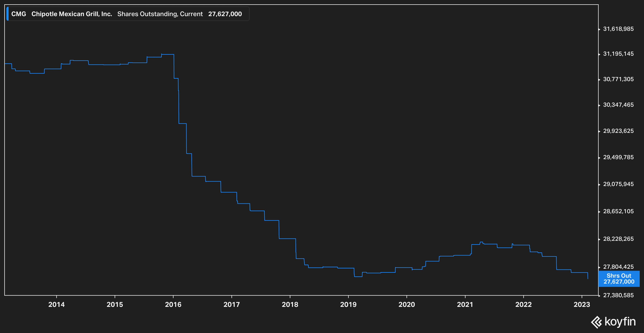Click the 27,627,000 legend value
This screenshot has height=333, width=644.
225,14
